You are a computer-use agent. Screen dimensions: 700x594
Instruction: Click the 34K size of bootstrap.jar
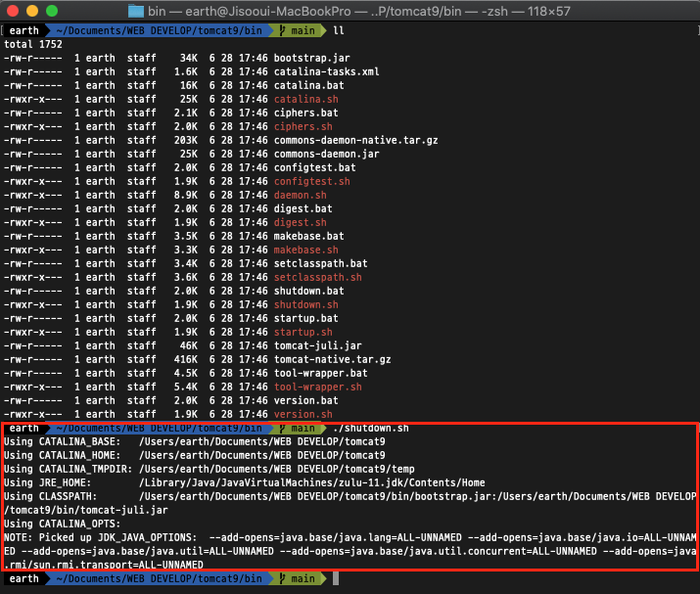click(188, 58)
